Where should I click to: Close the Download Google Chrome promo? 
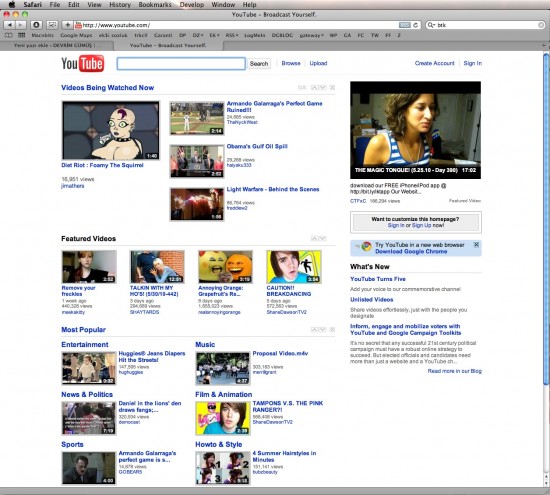[x=476, y=245]
